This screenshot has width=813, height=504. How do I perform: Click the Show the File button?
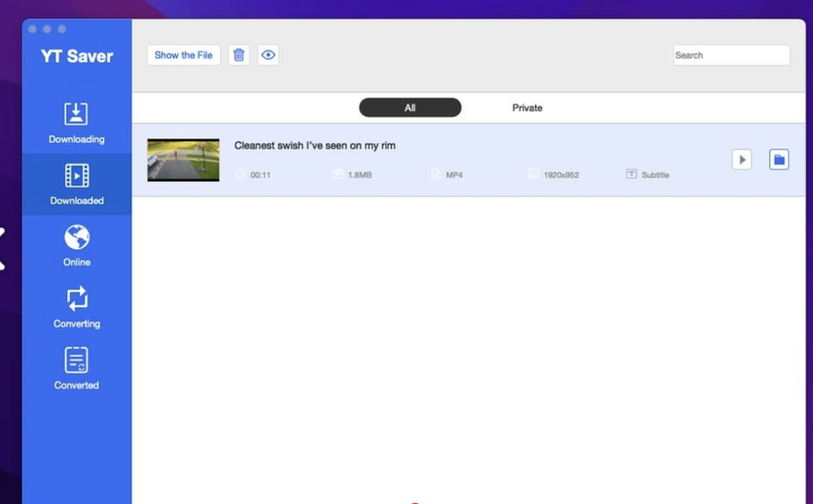pos(184,55)
